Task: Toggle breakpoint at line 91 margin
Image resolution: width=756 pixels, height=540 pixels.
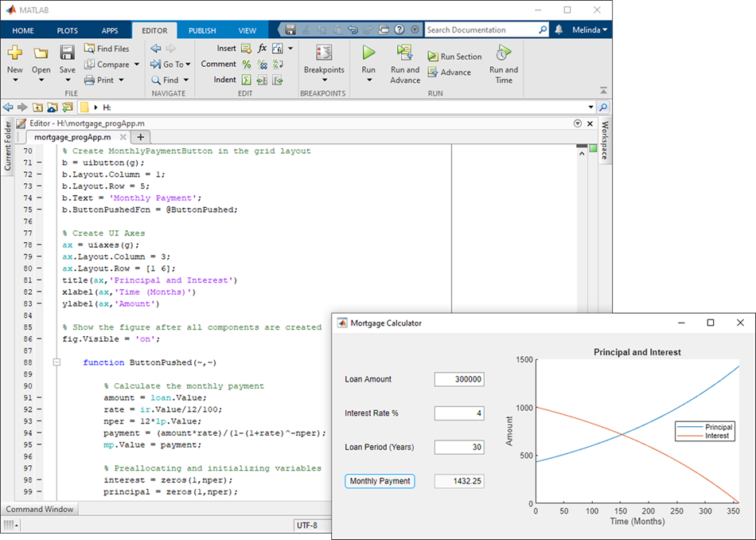Action: (x=39, y=397)
